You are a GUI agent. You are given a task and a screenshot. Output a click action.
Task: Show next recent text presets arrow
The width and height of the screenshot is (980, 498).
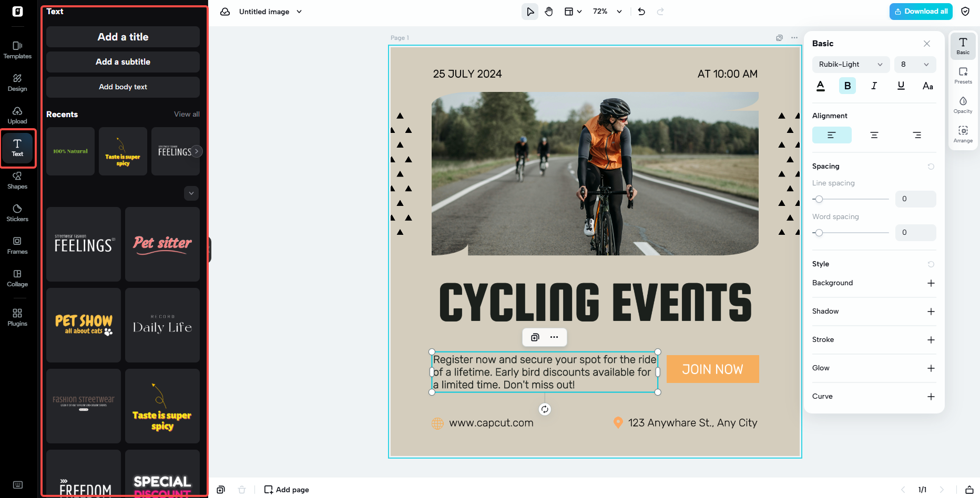[197, 151]
